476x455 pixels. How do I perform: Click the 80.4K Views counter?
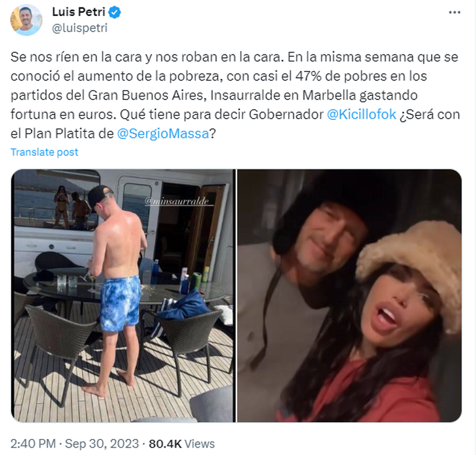pyautogui.click(x=182, y=443)
